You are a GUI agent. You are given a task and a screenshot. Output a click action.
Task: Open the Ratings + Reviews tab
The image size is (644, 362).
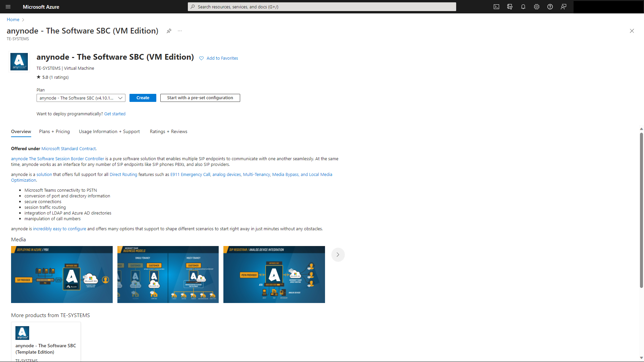point(169,132)
